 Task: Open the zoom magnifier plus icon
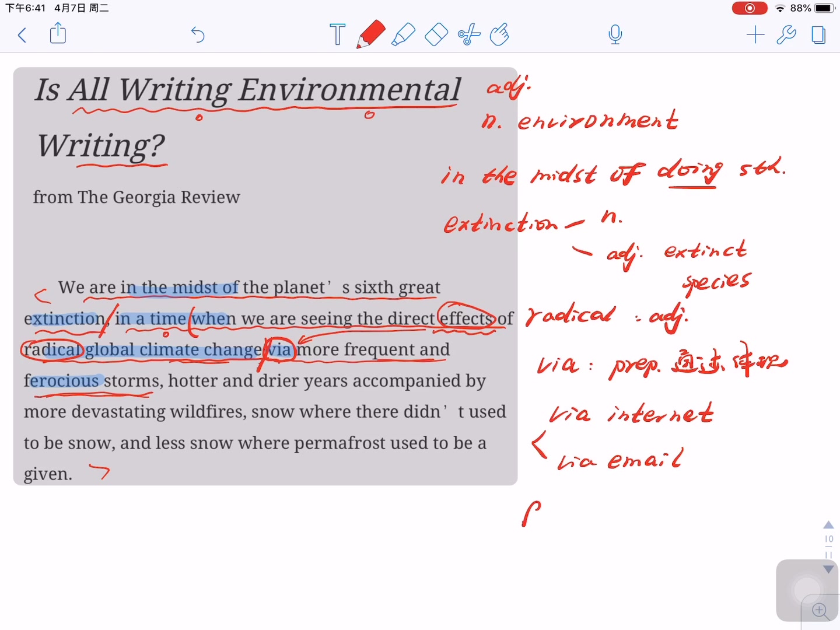[821, 611]
